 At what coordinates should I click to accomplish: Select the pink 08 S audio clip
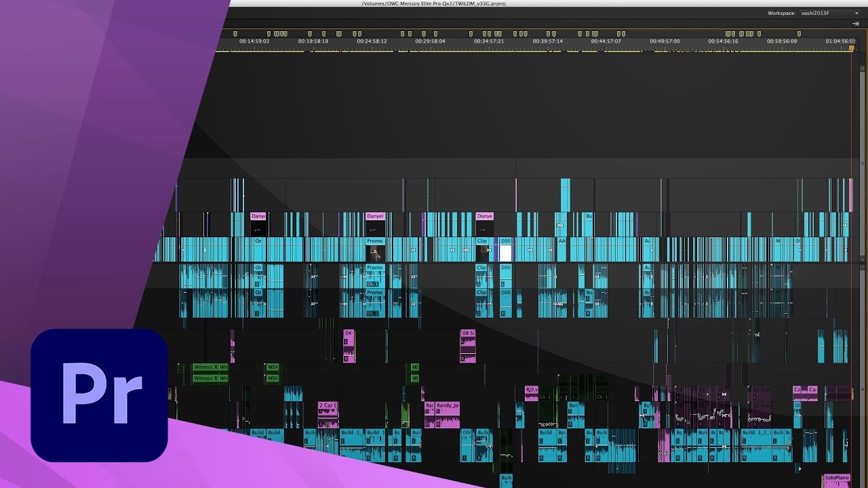coord(468,346)
